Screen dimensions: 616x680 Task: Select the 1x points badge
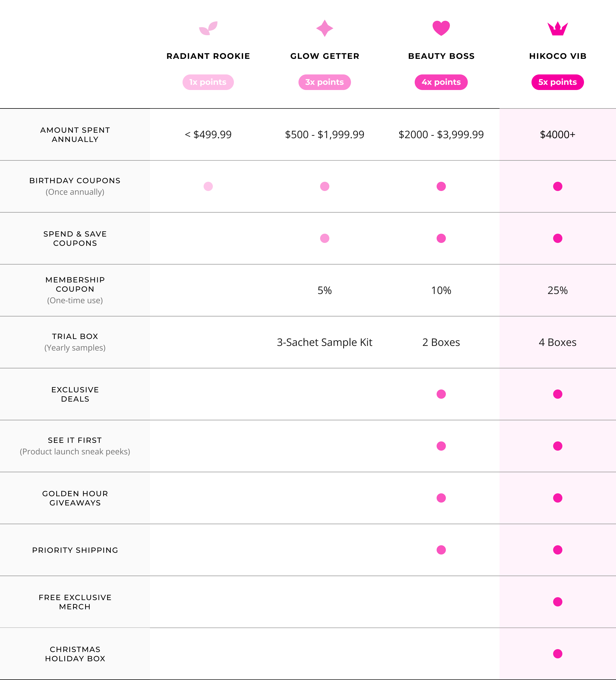coord(208,82)
